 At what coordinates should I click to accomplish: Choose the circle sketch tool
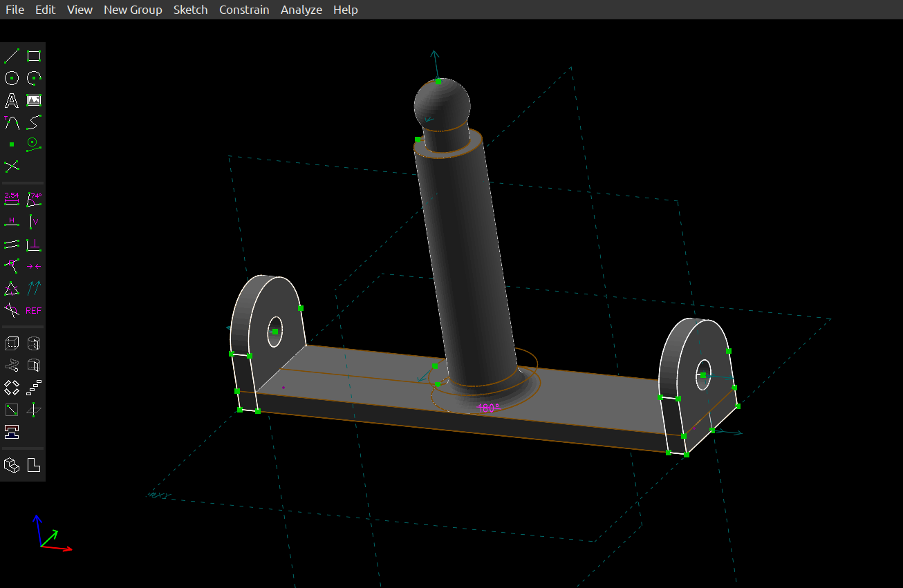(x=12, y=78)
